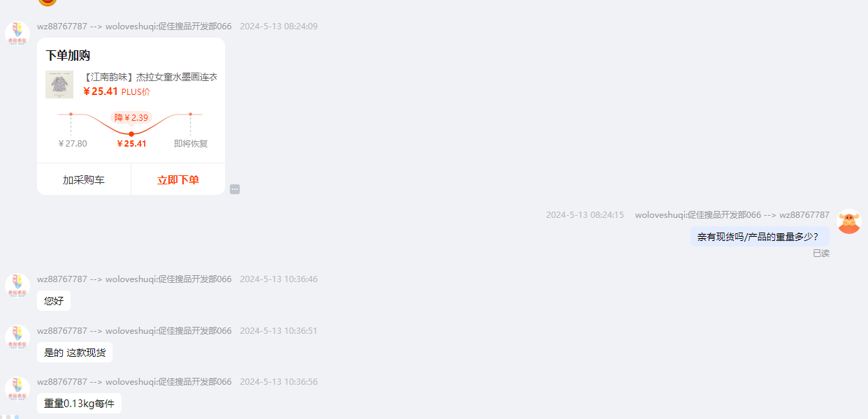This screenshot has width=868, height=419.
Task: Click the 加采购车 button
Action: click(x=84, y=179)
